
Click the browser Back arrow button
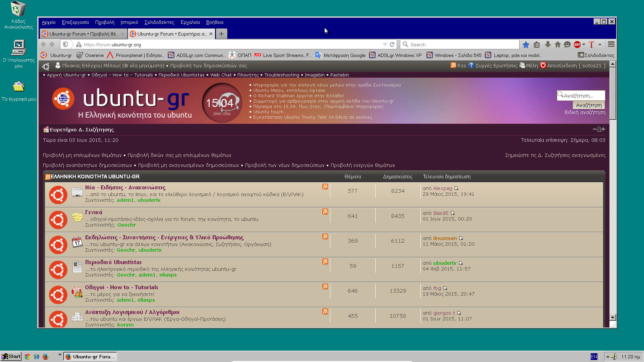pyautogui.click(x=43, y=44)
